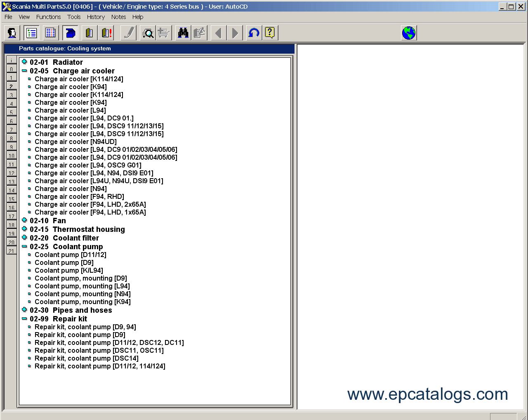Expand the 02-30 Pipes and hoses section
Viewport: 528px width, 420px height.
pos(24,310)
